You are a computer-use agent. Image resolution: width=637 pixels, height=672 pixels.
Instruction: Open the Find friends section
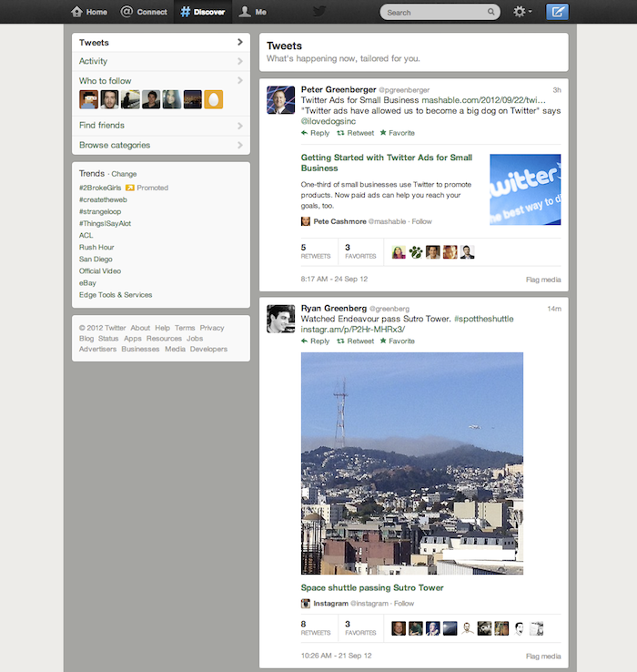(x=160, y=125)
